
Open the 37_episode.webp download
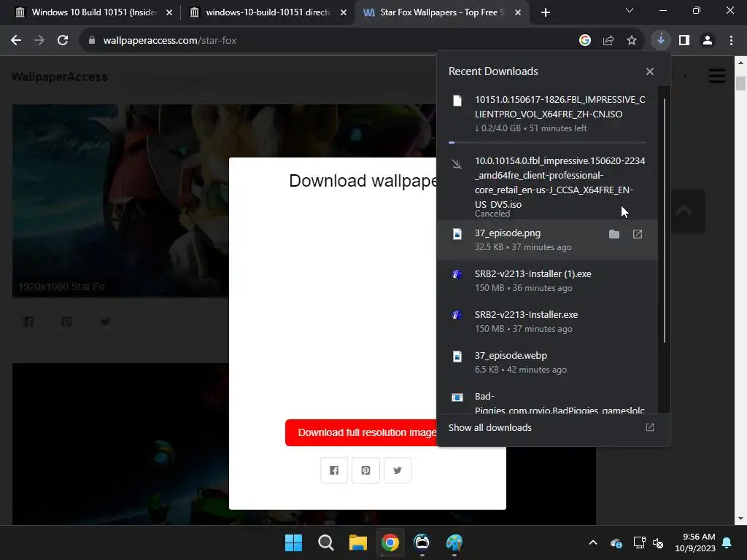click(547, 362)
